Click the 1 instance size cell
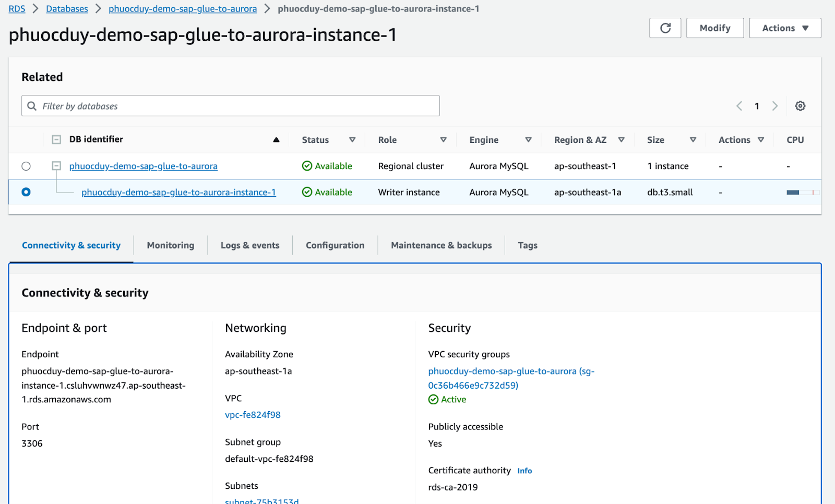This screenshot has height=504, width=835. pos(668,166)
